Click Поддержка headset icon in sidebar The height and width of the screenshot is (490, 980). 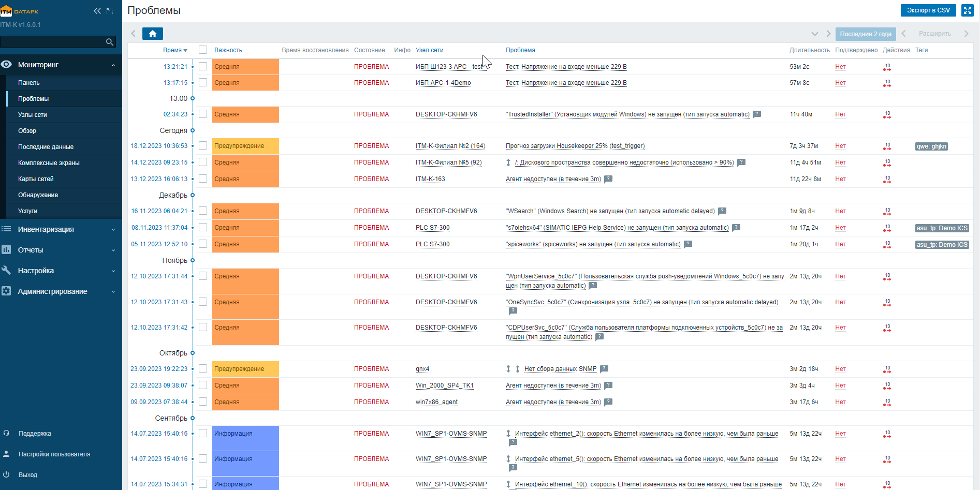pos(6,434)
